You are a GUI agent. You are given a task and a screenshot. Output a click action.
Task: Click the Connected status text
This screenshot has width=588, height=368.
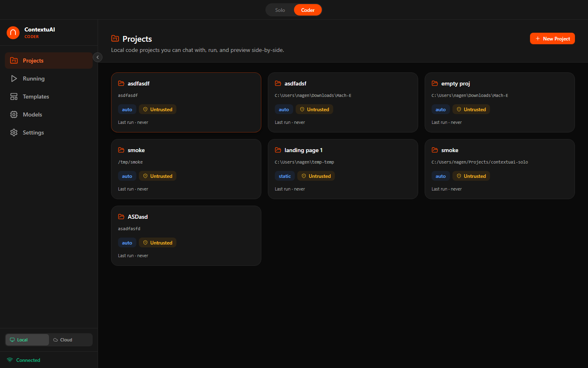(x=28, y=360)
